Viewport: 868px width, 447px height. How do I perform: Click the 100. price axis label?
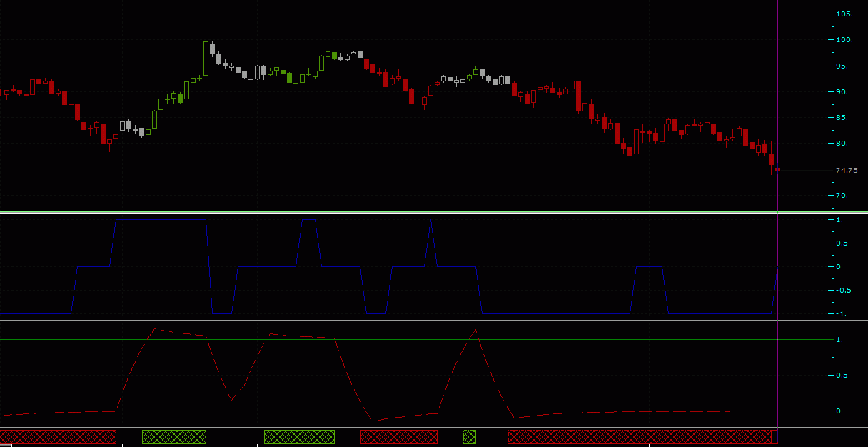tap(844, 40)
